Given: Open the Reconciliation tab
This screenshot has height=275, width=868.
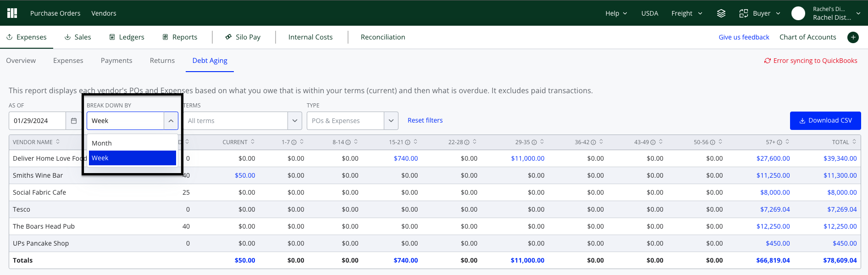Looking at the screenshot, I should [383, 37].
